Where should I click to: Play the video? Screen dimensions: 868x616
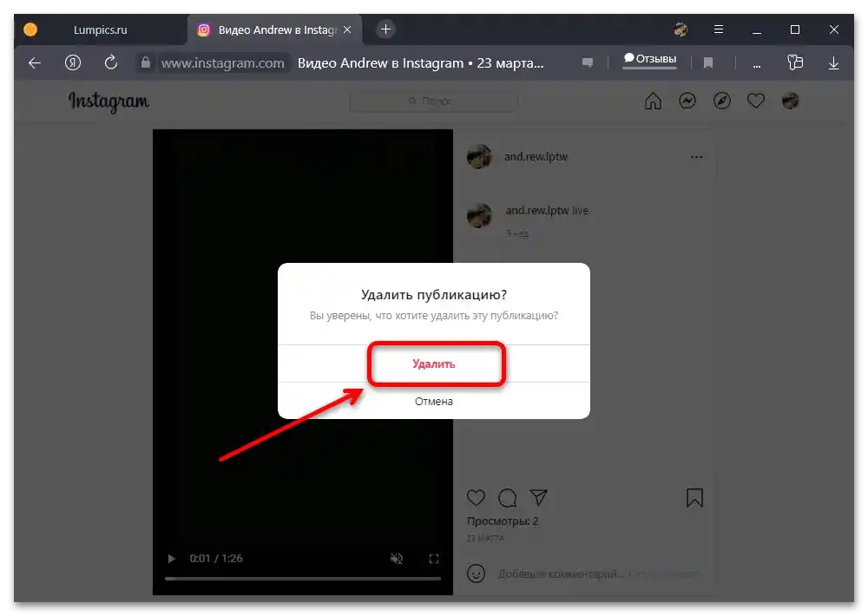click(x=172, y=559)
